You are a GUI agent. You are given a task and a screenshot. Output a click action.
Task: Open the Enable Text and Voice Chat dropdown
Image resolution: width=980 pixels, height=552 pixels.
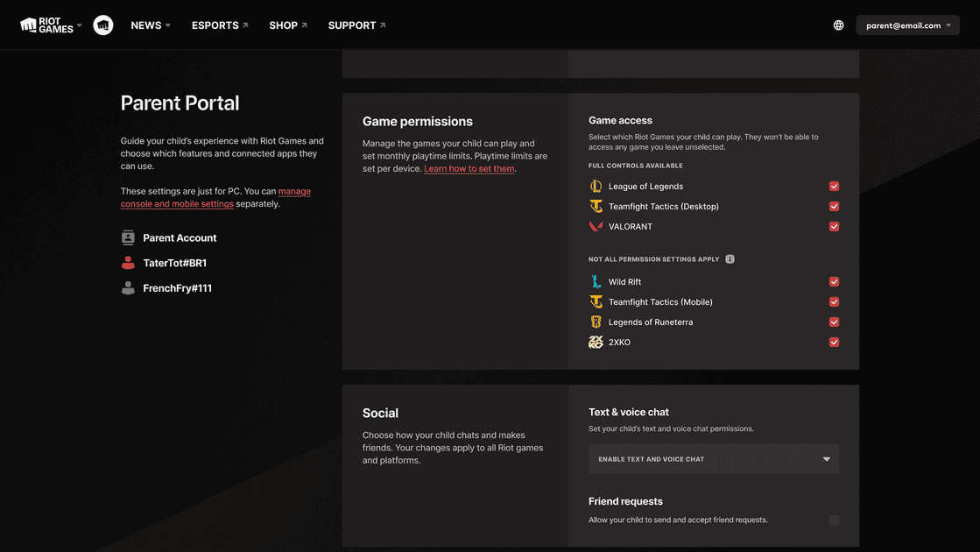(714, 459)
